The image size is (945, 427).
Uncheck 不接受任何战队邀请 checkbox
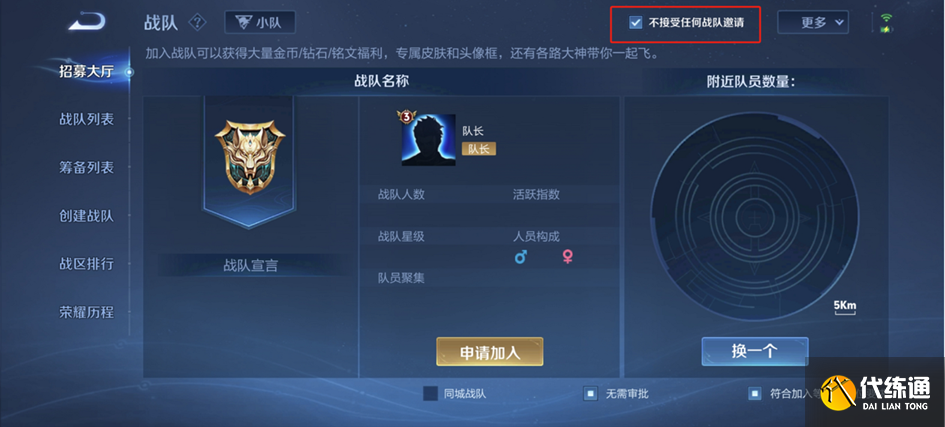[635, 23]
